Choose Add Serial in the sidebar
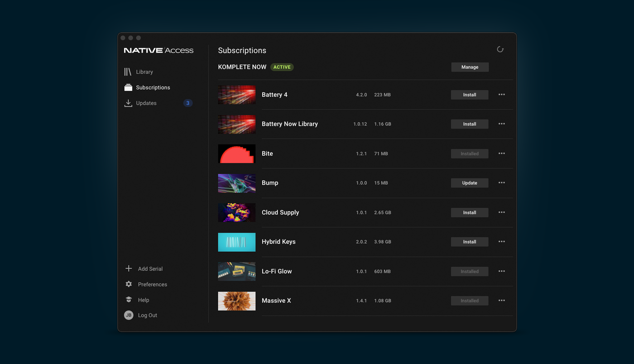 (150, 268)
